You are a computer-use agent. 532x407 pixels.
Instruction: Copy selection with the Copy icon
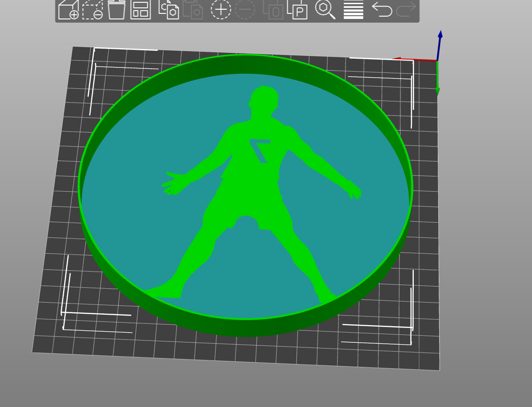click(x=169, y=10)
